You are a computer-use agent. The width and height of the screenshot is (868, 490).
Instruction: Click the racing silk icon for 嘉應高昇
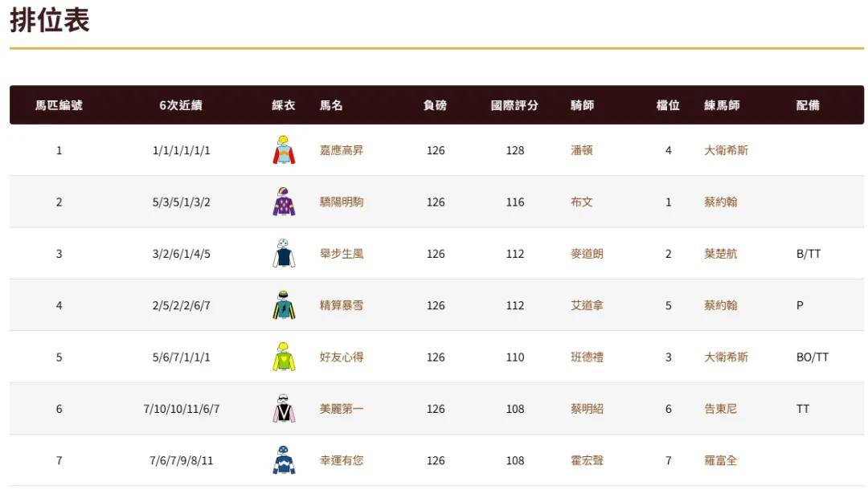pyautogui.click(x=284, y=150)
